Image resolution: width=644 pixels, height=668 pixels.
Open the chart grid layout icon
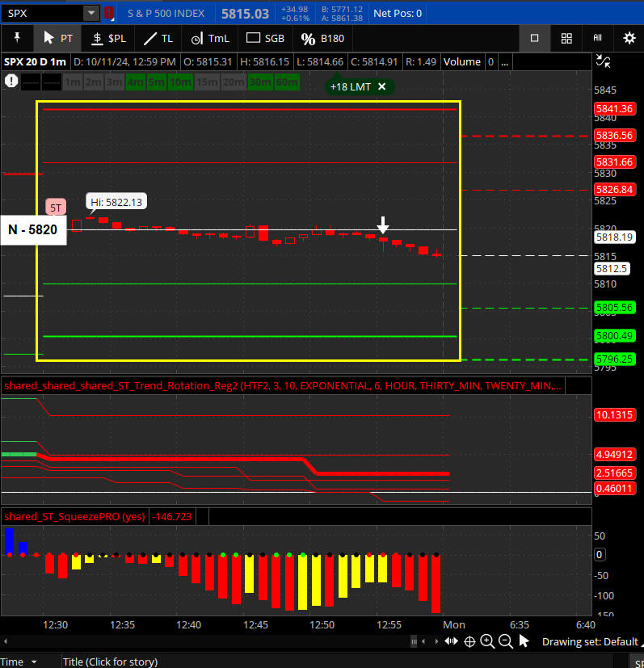[566, 38]
